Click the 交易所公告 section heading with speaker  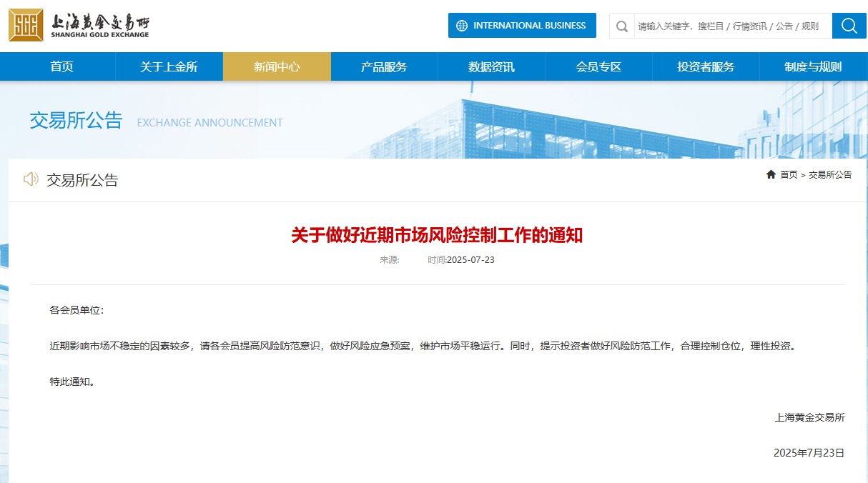tap(82, 180)
